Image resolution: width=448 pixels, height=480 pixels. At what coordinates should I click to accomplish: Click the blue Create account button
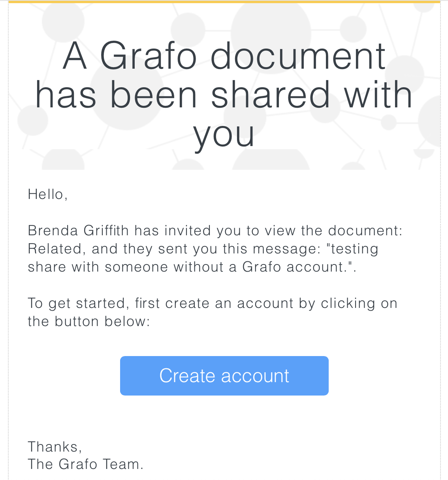224,375
